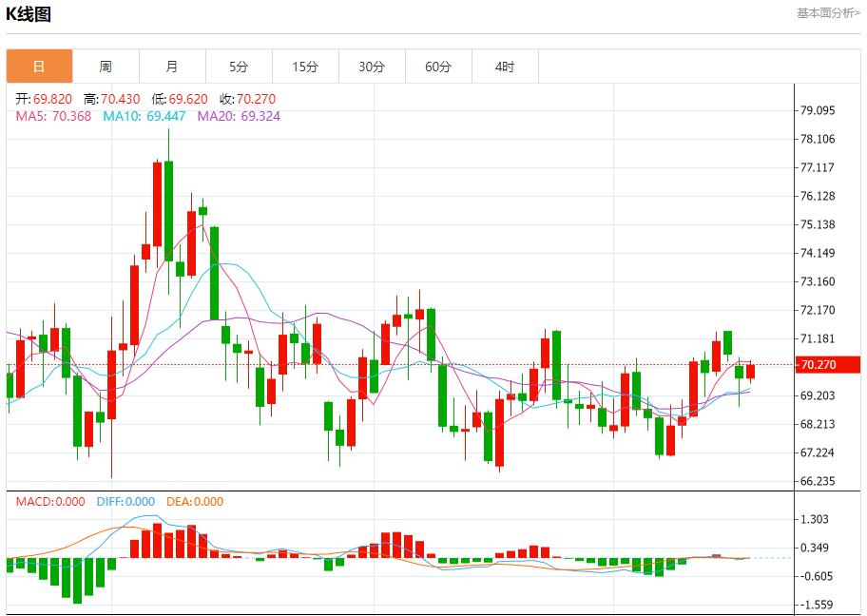This screenshot has width=867, height=616.
Task: Switch to the 5分 interval tab
Action: tap(239, 67)
